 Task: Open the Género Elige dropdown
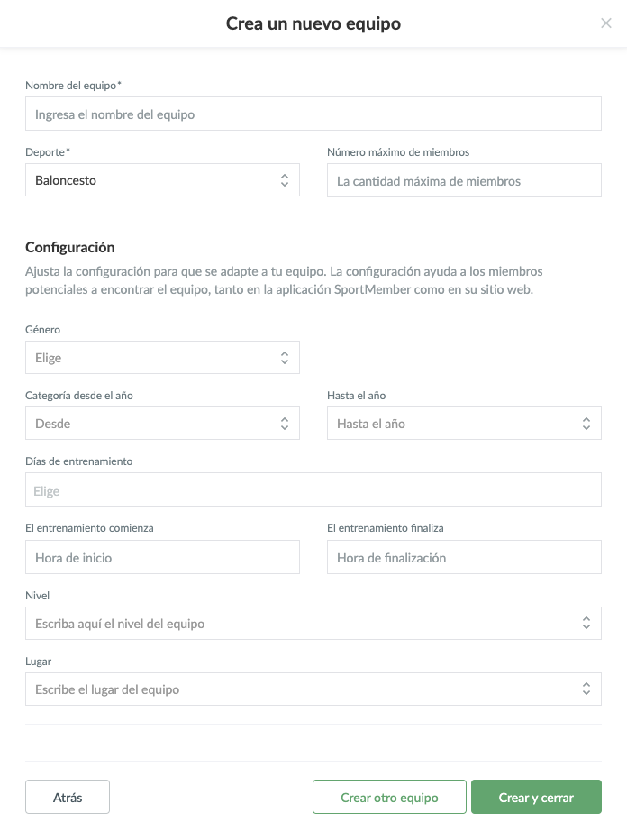click(x=162, y=357)
